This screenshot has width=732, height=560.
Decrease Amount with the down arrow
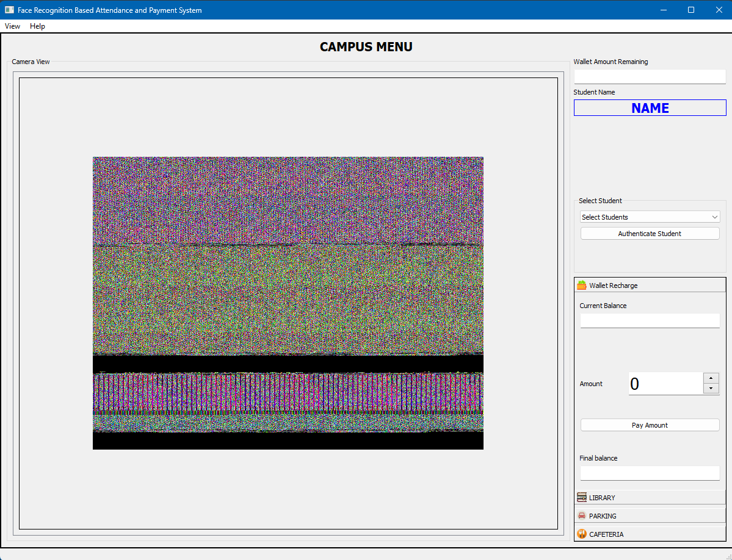[x=711, y=389]
